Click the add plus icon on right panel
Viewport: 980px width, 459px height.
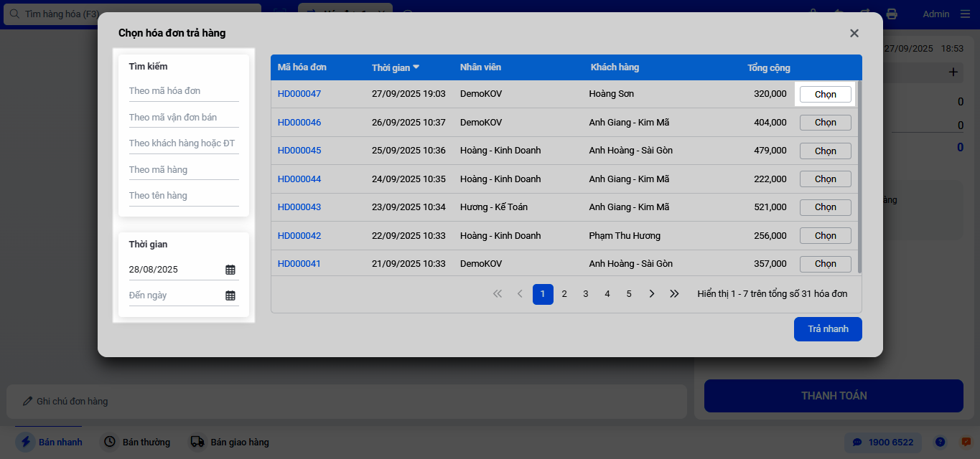[953, 72]
